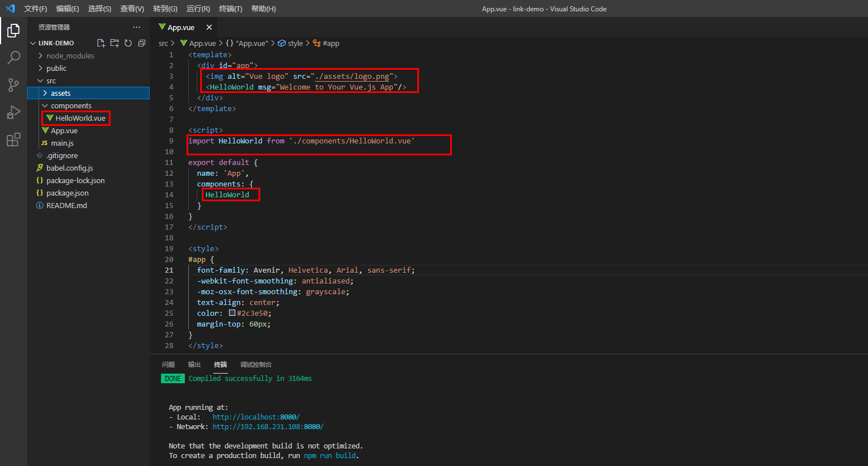
Task: Close the App.vue editor tab
Action: pos(209,27)
